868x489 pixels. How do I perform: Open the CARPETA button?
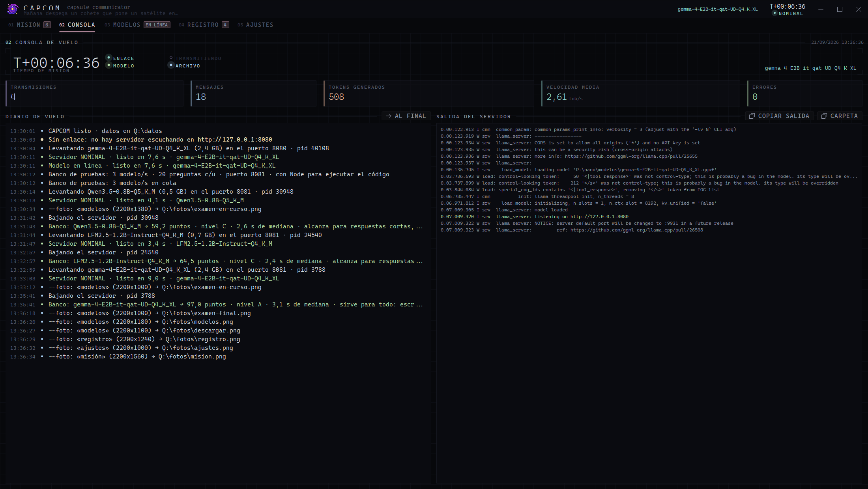coord(840,116)
